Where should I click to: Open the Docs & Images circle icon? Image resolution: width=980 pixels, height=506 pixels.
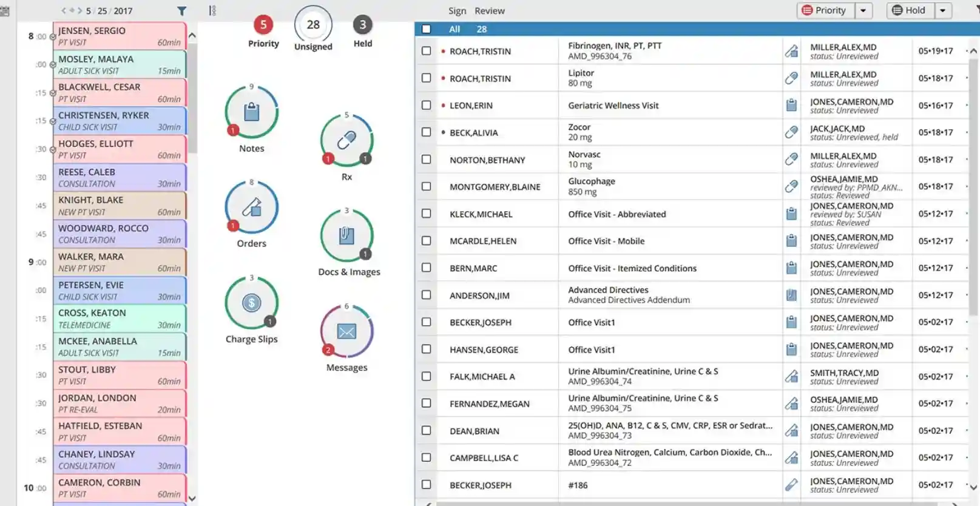click(x=346, y=236)
